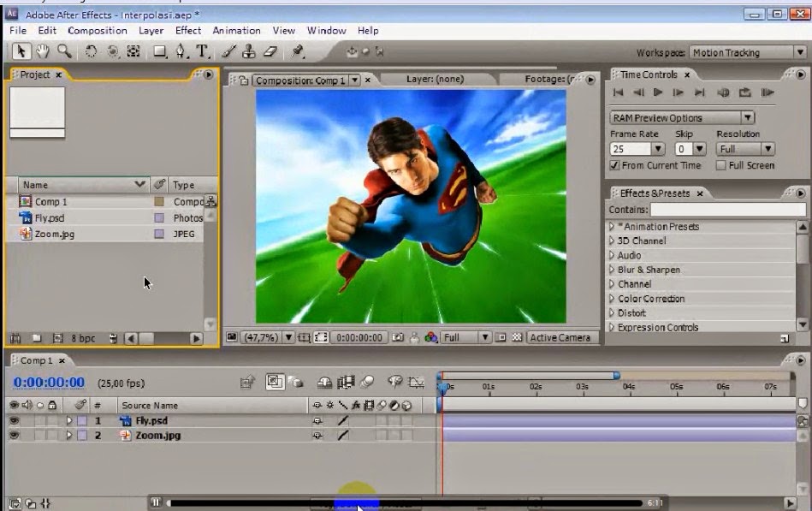Image resolution: width=812 pixels, height=511 pixels.
Task: Play the composition in Time Controls
Action: [658, 92]
